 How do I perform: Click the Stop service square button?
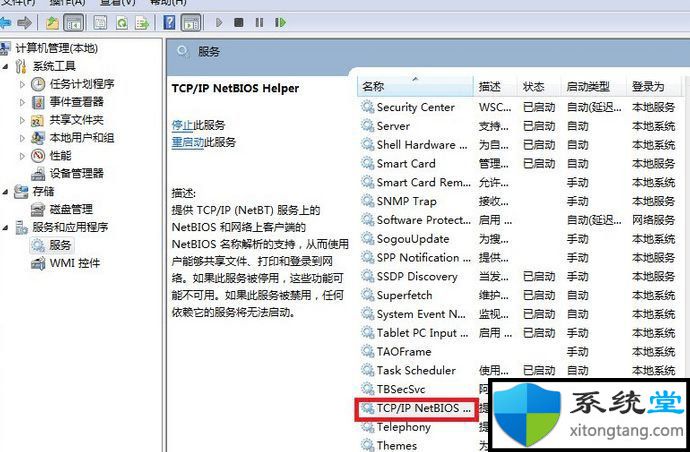tap(239, 22)
